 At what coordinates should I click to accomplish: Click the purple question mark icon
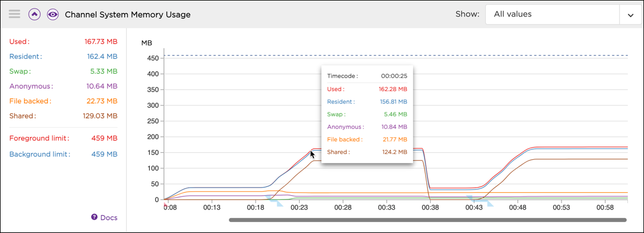coord(95,218)
